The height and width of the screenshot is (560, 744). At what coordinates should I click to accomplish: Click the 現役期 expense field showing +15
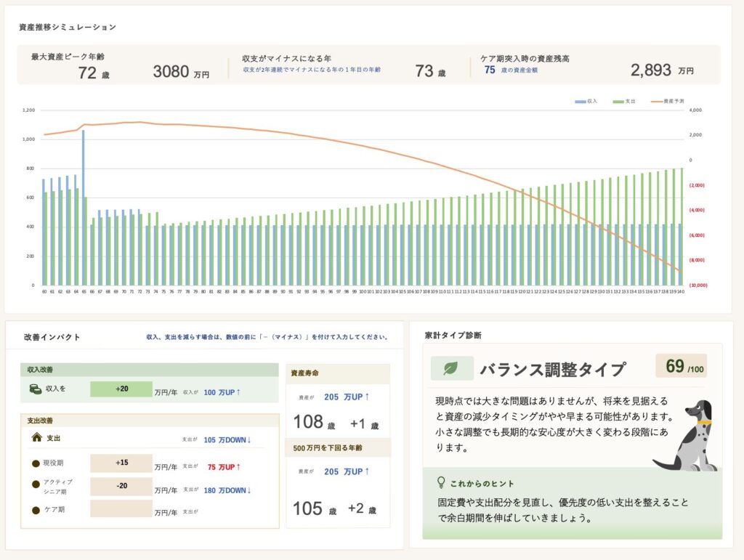point(121,463)
